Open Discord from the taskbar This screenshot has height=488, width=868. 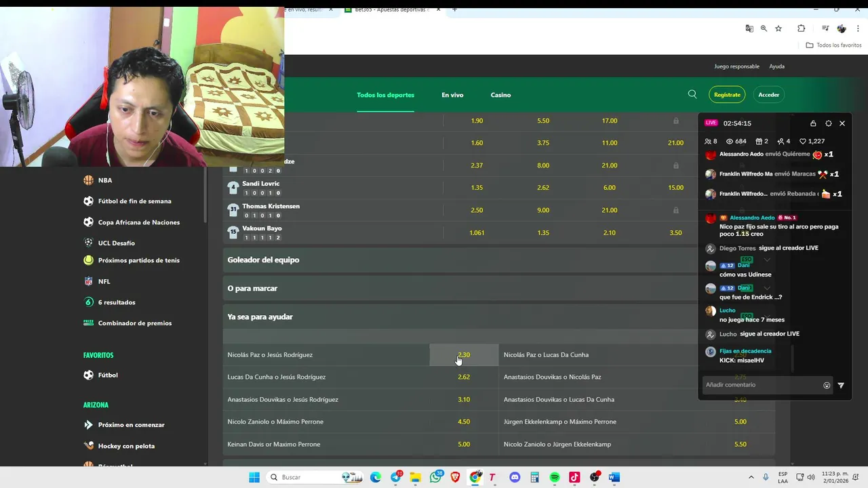click(x=515, y=477)
